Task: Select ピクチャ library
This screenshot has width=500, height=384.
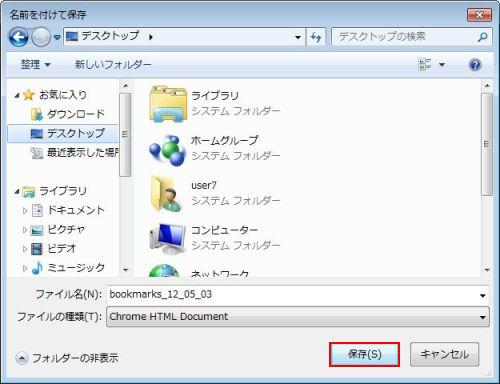Action: 66,229
